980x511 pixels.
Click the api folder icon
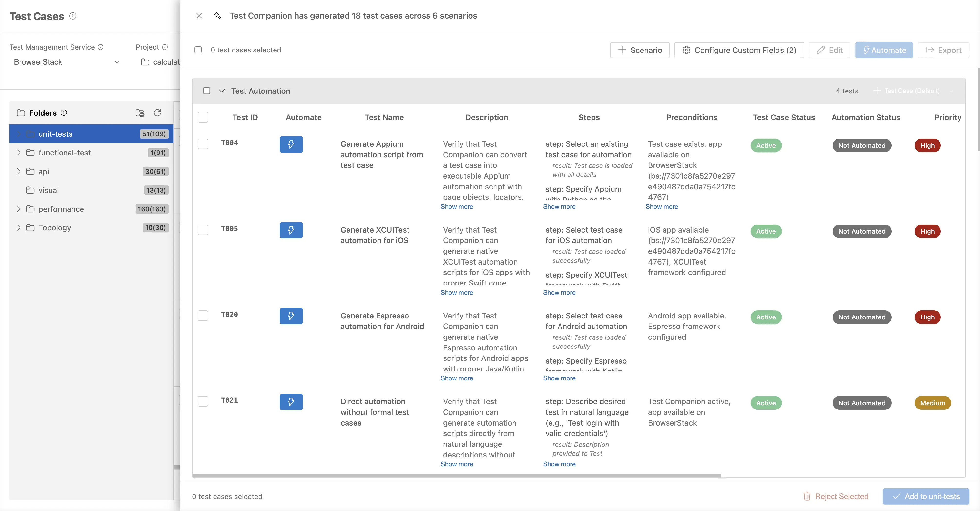pos(31,172)
